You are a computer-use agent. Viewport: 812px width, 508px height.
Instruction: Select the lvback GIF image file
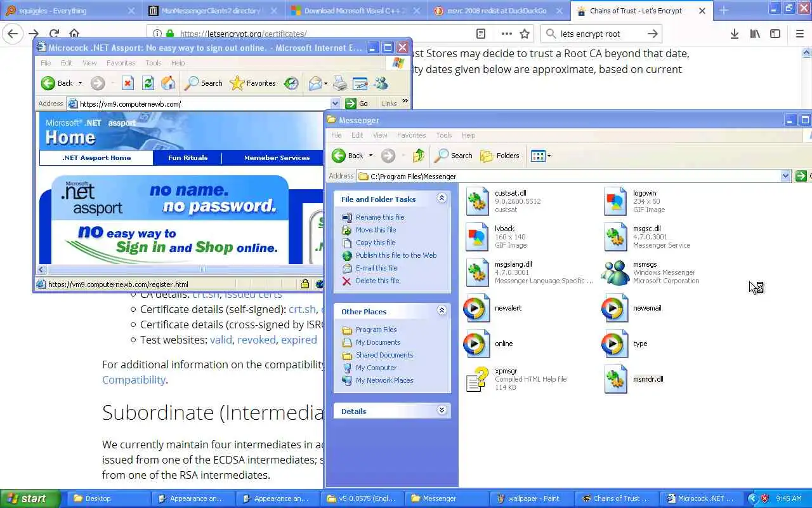click(477, 237)
